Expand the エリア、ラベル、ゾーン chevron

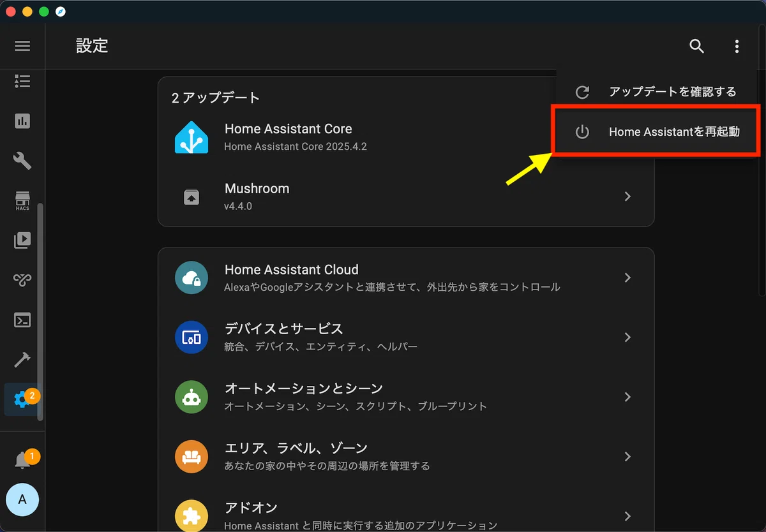[x=627, y=457]
